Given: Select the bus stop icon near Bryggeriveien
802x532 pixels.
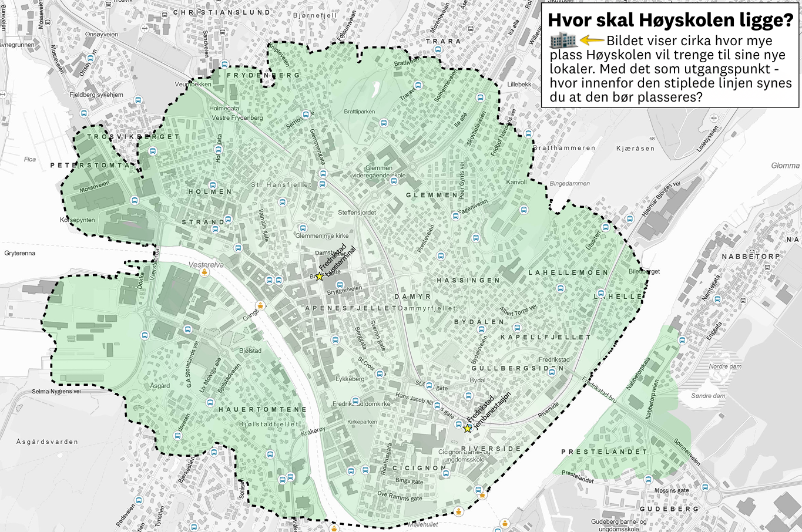Looking at the screenshot, I should click(x=340, y=285).
